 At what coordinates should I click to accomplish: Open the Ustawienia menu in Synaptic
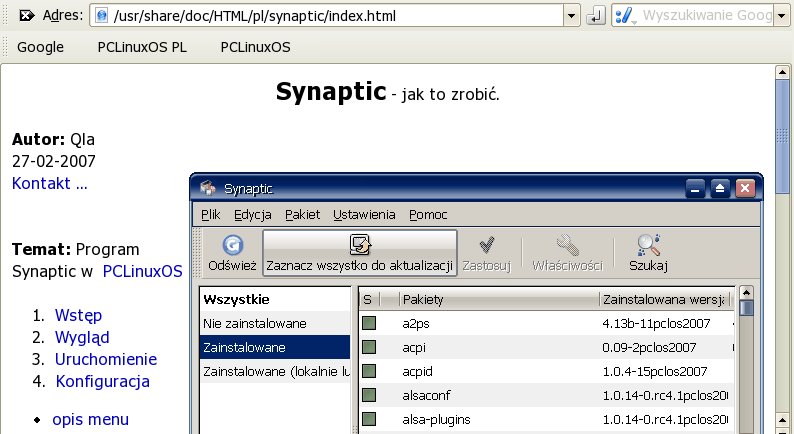coord(364,215)
